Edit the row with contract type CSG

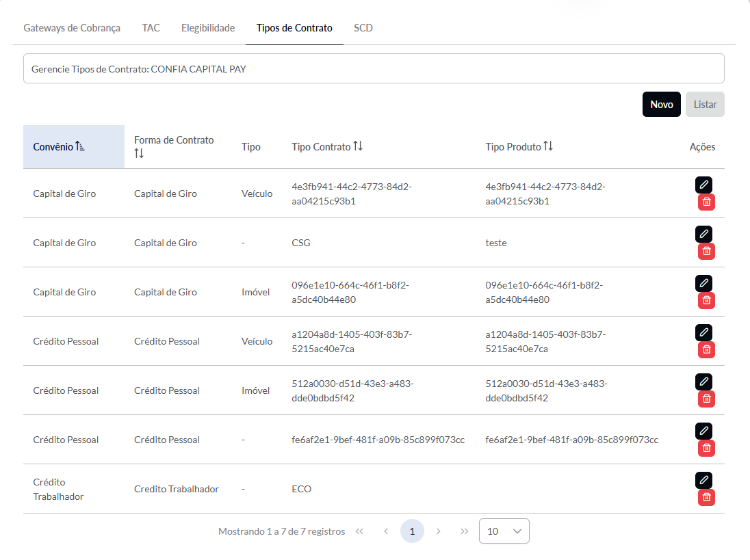(x=703, y=234)
